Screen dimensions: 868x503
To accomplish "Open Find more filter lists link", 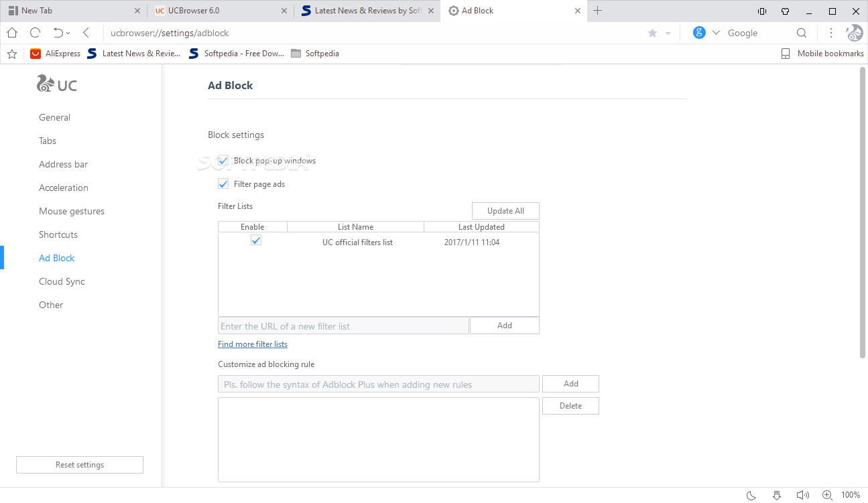I will coord(253,344).
